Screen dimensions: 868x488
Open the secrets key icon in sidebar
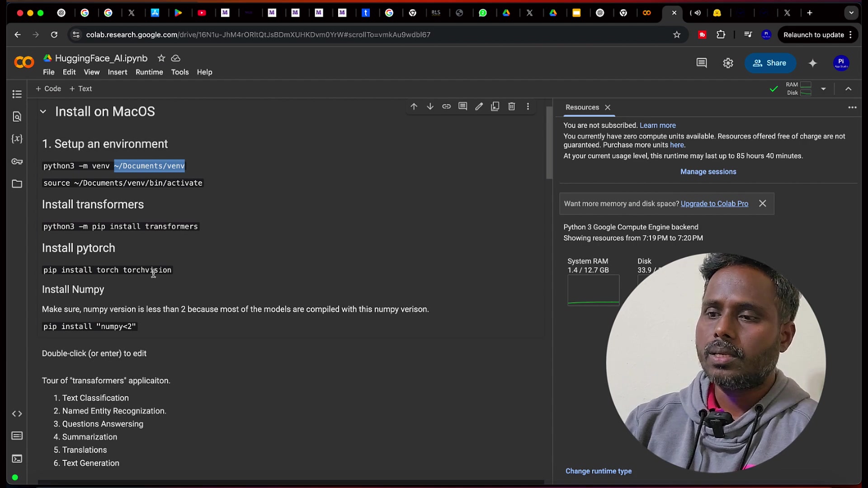tap(17, 161)
